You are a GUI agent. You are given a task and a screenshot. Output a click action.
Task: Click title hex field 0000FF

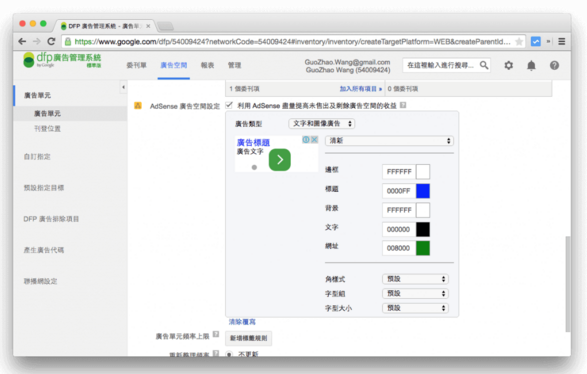coord(399,191)
